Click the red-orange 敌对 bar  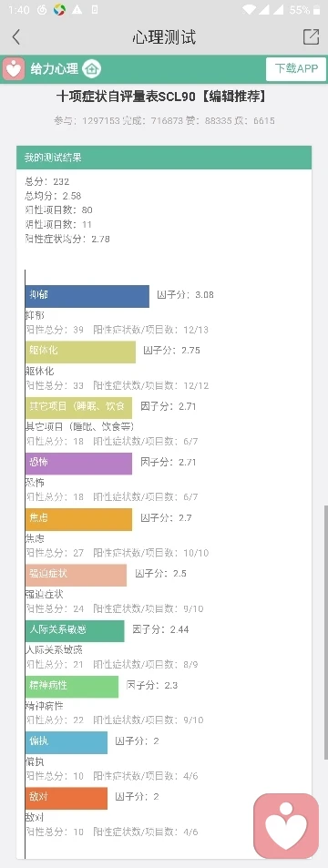point(67,798)
